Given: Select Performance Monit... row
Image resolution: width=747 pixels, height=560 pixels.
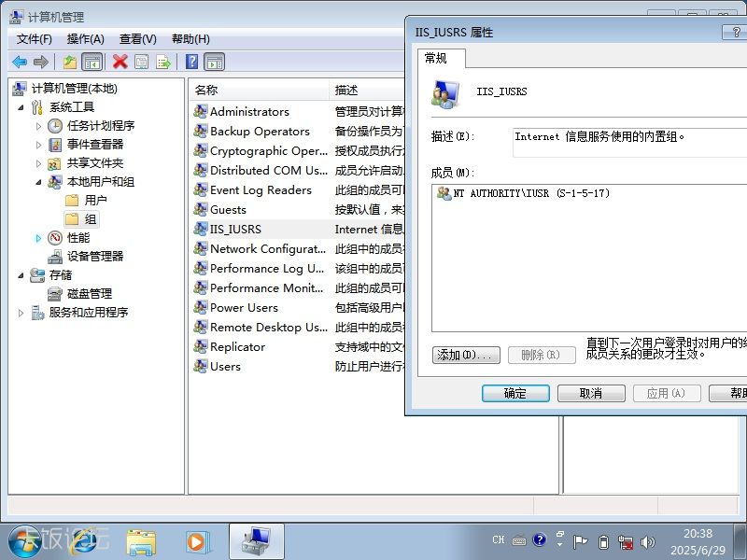Looking at the screenshot, I should click(298, 288).
